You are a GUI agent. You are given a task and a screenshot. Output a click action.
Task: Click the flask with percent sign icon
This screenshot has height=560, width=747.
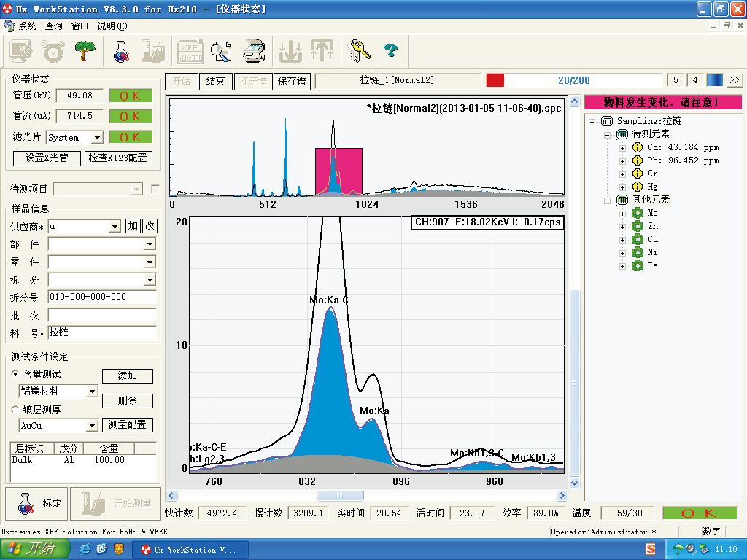tap(121, 50)
